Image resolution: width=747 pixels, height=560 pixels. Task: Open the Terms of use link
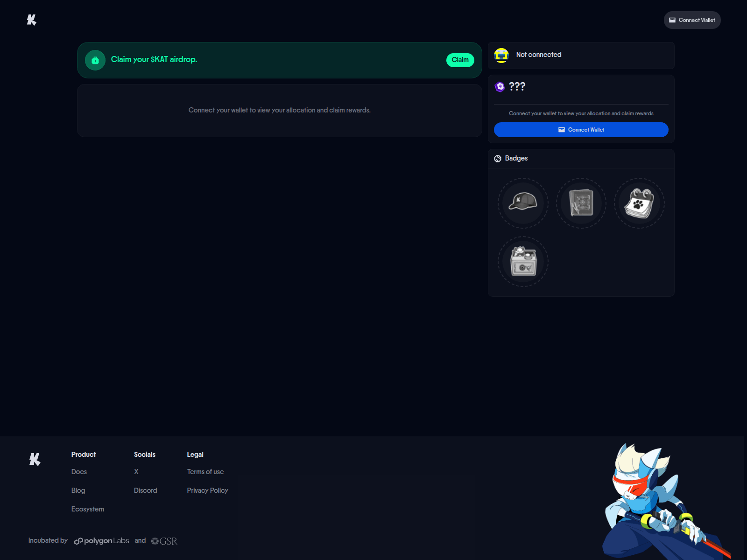tap(205, 472)
